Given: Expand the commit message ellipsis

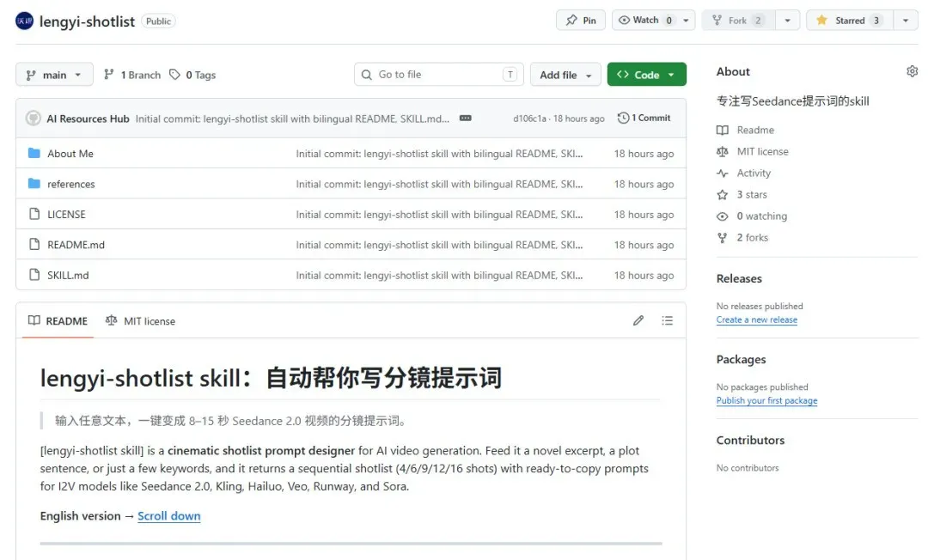Looking at the screenshot, I should [x=466, y=119].
